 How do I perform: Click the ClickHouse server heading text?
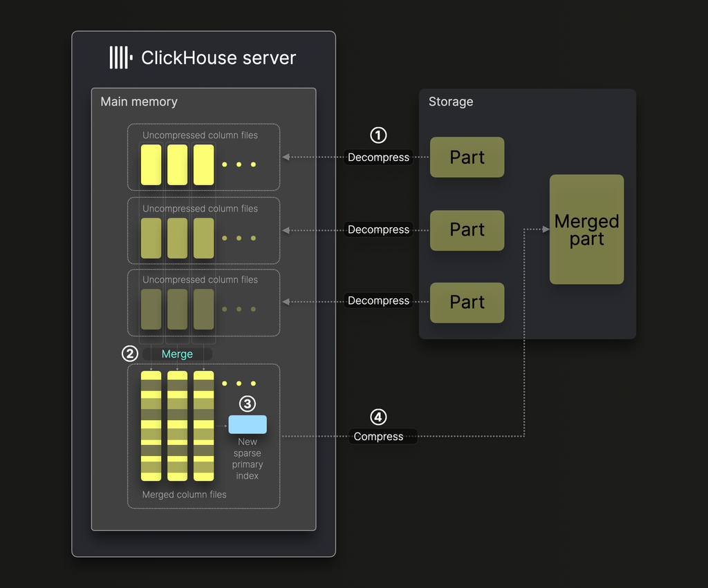pyautogui.click(x=218, y=57)
